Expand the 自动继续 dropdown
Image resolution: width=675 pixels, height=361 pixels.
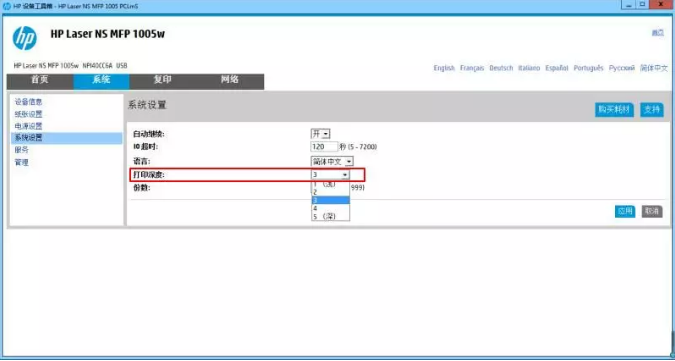[x=320, y=134]
